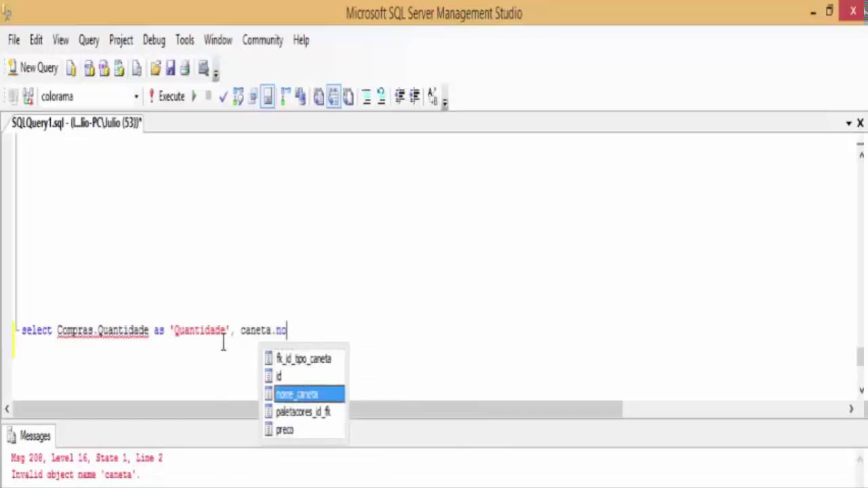
Task: Open the Tools menu
Action: tap(184, 40)
